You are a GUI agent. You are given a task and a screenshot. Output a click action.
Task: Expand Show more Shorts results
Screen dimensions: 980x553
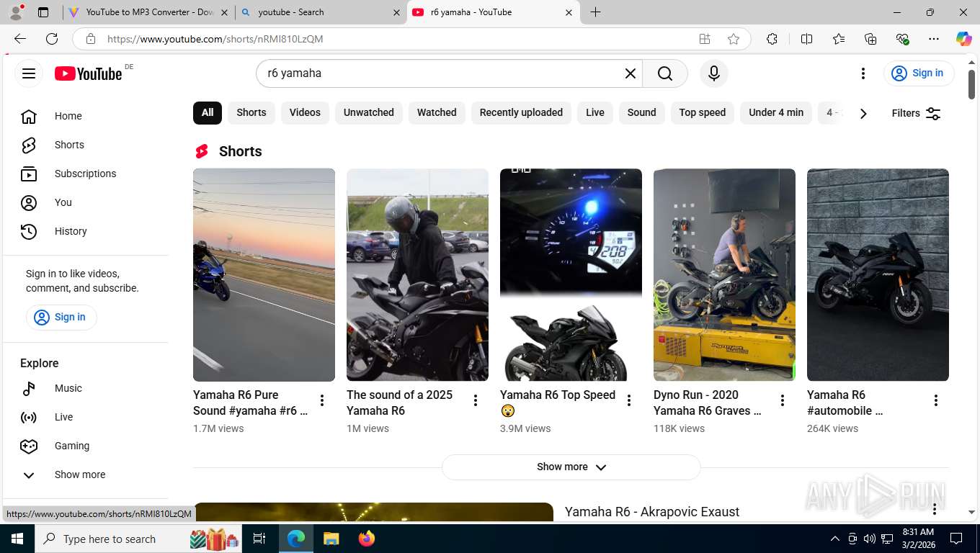pyautogui.click(x=571, y=467)
